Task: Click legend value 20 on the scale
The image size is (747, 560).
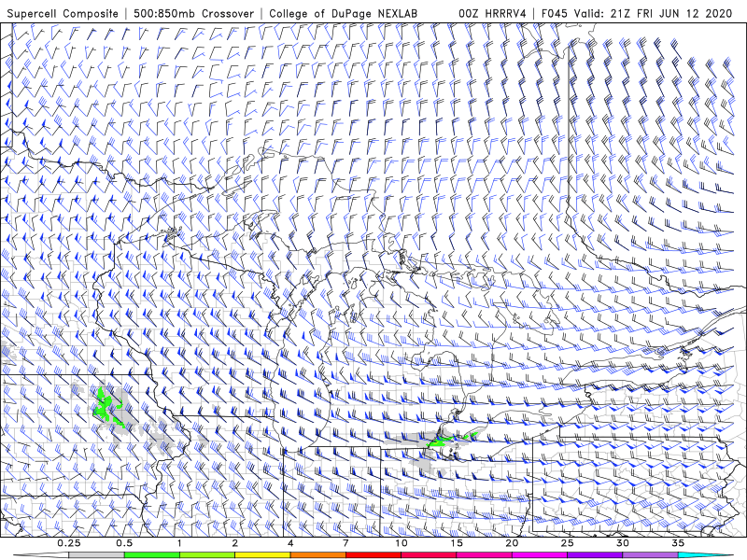Action: tap(512, 543)
